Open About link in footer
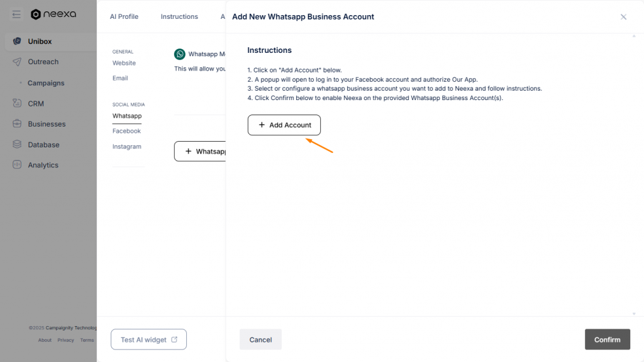Screen dimensions: 644x362 45,340
